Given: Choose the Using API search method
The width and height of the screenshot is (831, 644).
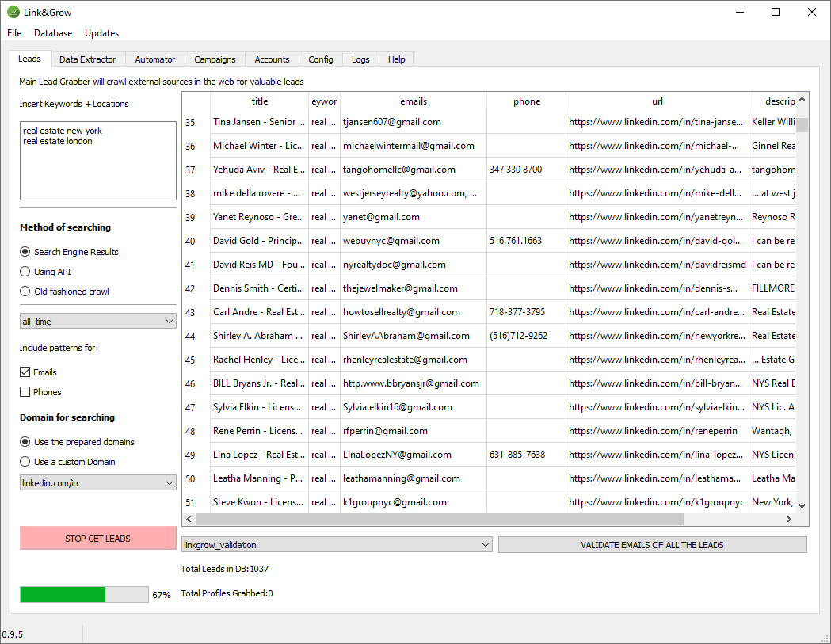Looking at the screenshot, I should [x=25, y=272].
